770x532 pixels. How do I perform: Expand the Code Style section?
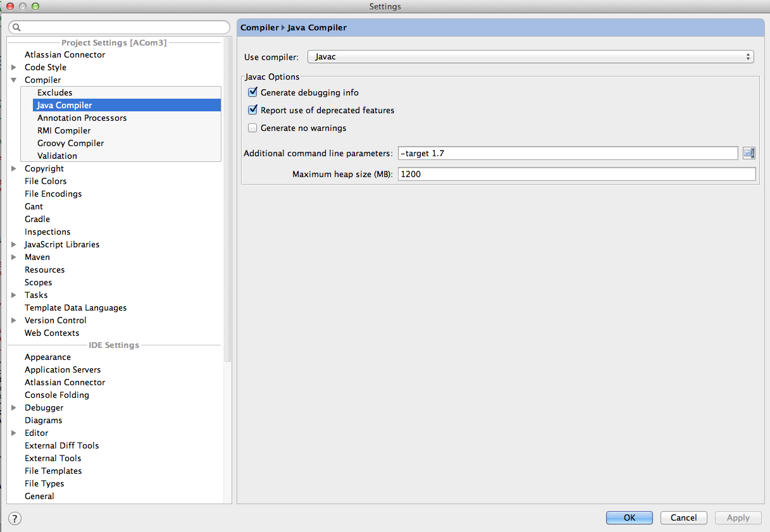click(14, 67)
